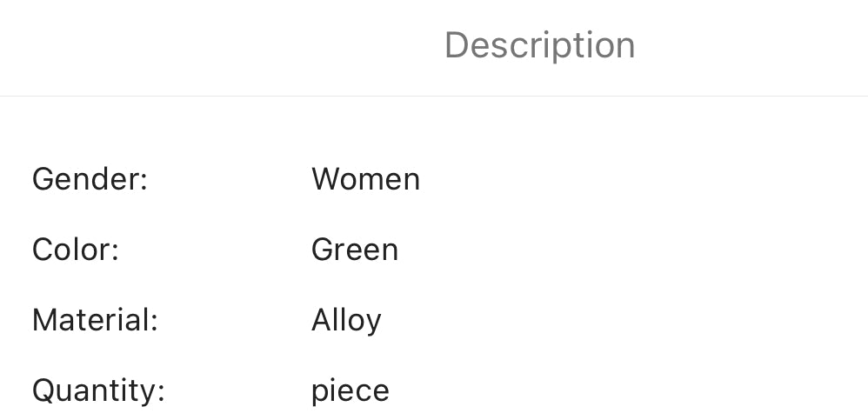Tap the word piece

(x=350, y=390)
